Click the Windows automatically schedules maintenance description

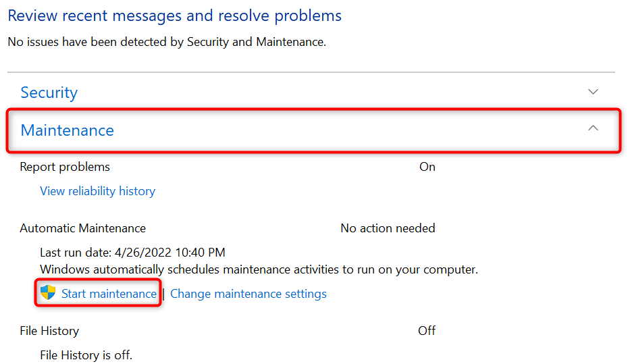[x=259, y=269]
